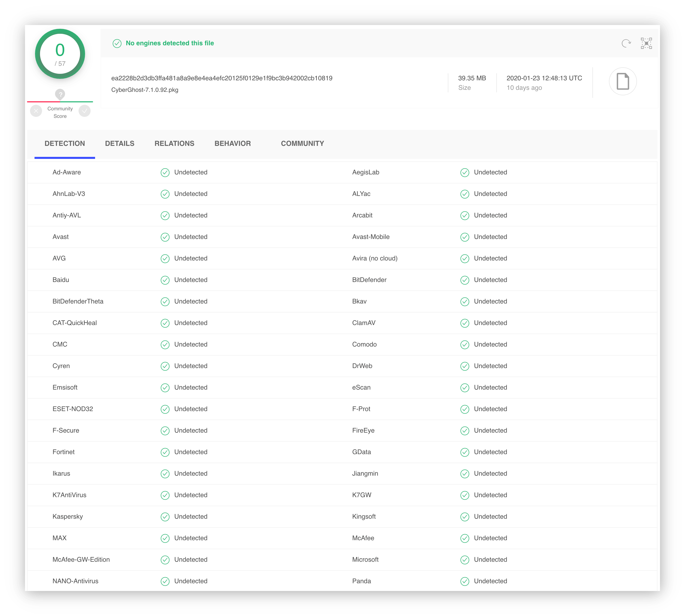Viewport: 685px width, 616px height.
Task: Open the BEHAVIOR tab
Action: point(232,144)
